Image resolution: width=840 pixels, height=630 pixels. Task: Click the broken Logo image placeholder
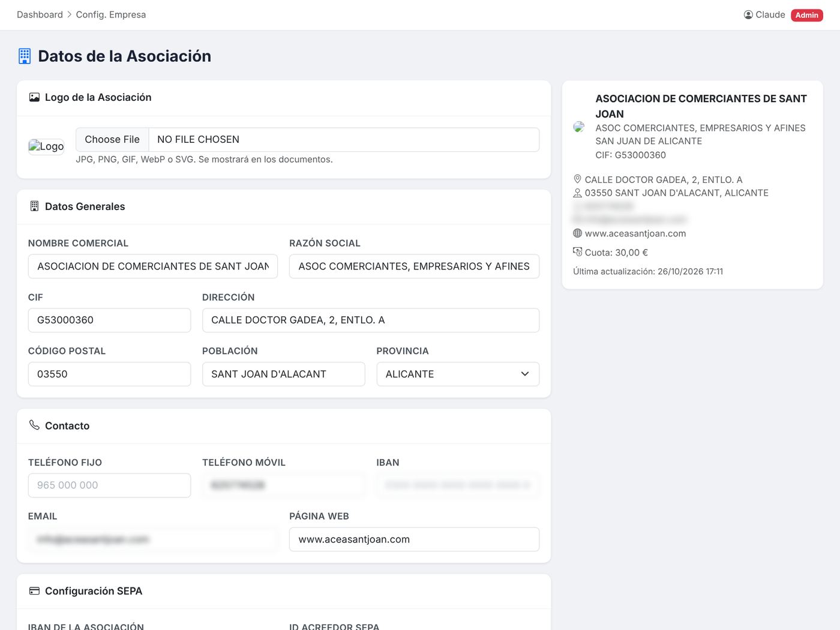click(46, 146)
